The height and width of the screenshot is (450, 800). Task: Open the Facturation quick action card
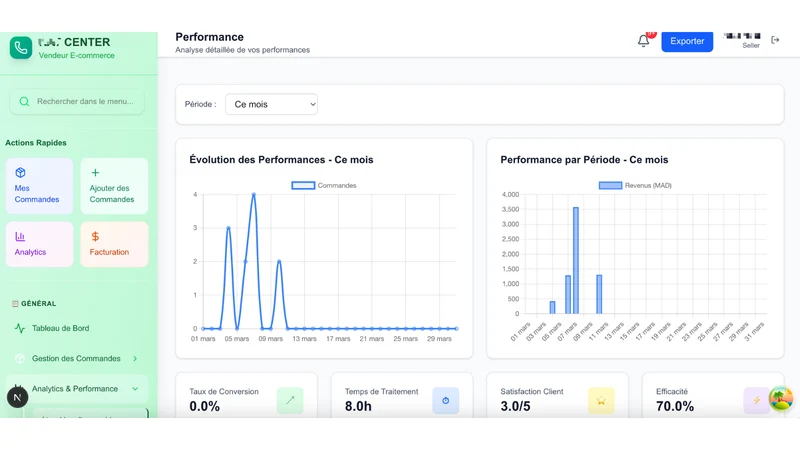tap(114, 244)
